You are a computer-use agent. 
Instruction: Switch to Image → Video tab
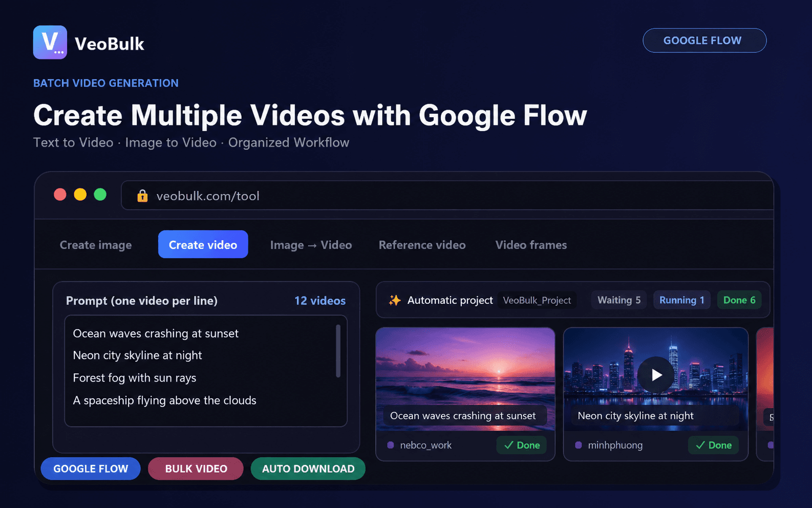[311, 245]
